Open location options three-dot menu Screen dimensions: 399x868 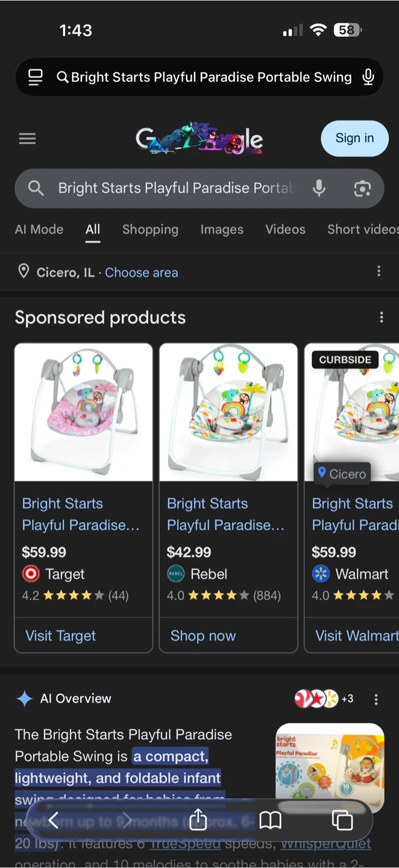pyautogui.click(x=379, y=271)
